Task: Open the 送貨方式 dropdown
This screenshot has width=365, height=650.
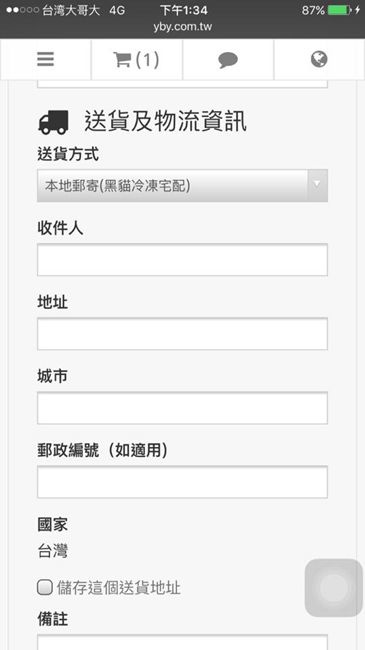Action: [182, 186]
